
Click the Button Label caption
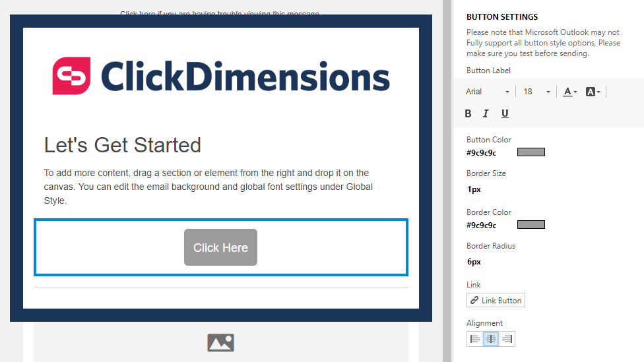pyautogui.click(x=488, y=71)
